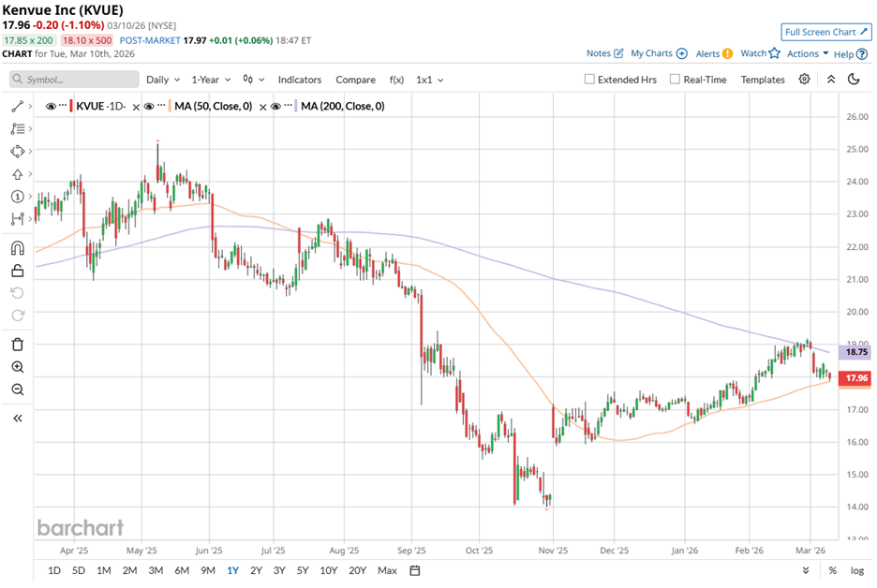Open chart settings gear
The height and width of the screenshot is (588, 877).
804,80
